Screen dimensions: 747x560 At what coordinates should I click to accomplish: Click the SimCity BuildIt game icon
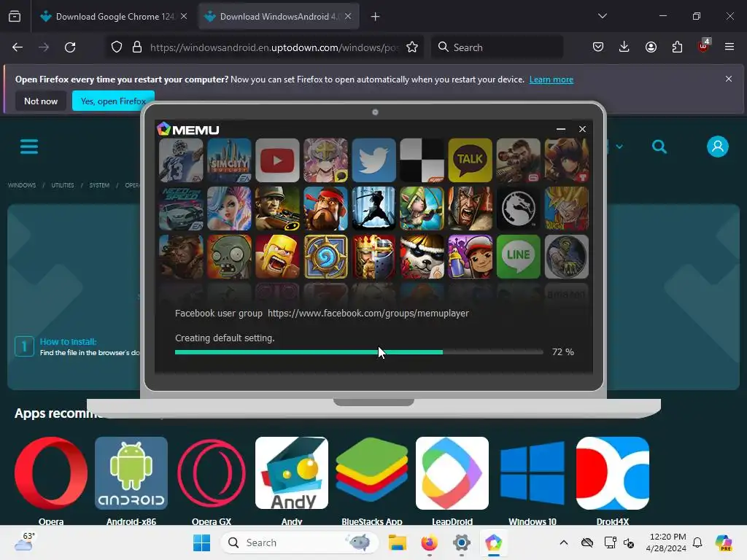click(x=229, y=160)
